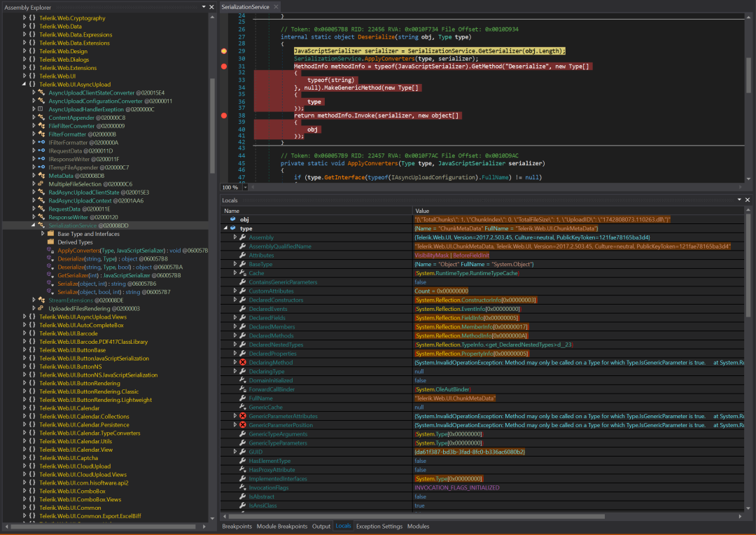Collapse the SerializationService tree node
Screen dimensions: 756x535
pos(34,225)
